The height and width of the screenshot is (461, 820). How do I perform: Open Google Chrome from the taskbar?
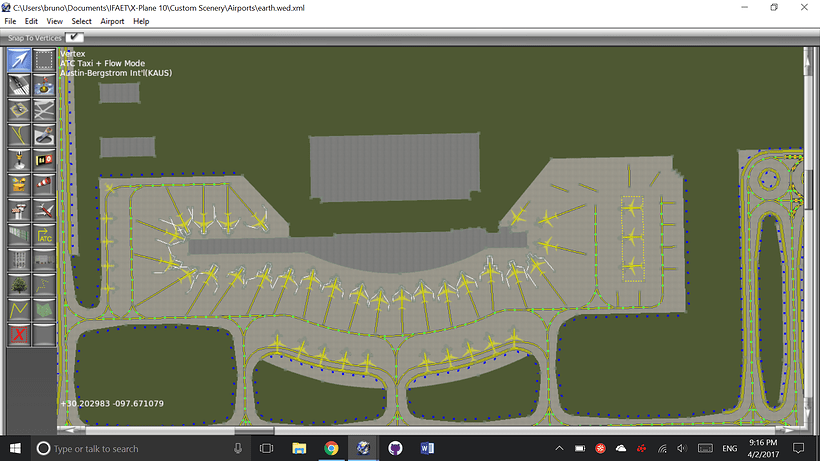pos(331,448)
